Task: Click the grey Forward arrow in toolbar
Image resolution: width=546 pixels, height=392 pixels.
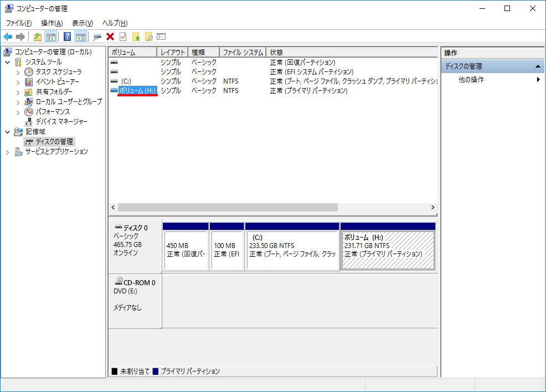Action: (x=20, y=37)
